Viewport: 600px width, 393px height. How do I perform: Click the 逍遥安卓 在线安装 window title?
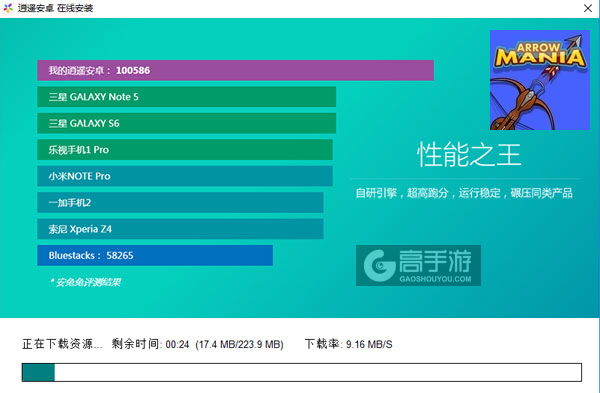pyautogui.click(x=55, y=8)
